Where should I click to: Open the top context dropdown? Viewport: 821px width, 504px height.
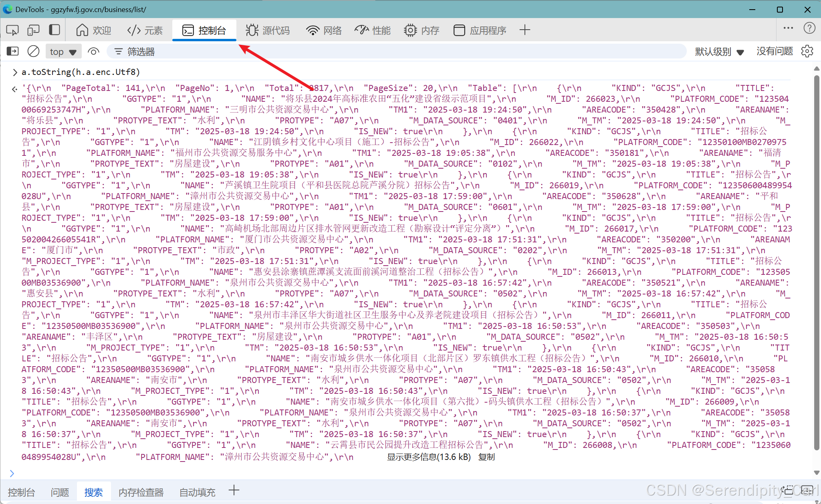click(63, 52)
